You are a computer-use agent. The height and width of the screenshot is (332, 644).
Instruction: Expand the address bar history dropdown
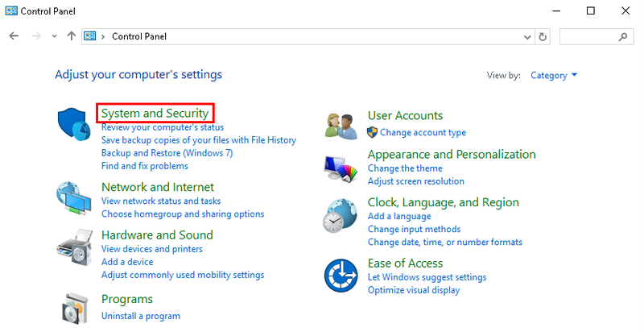527,36
